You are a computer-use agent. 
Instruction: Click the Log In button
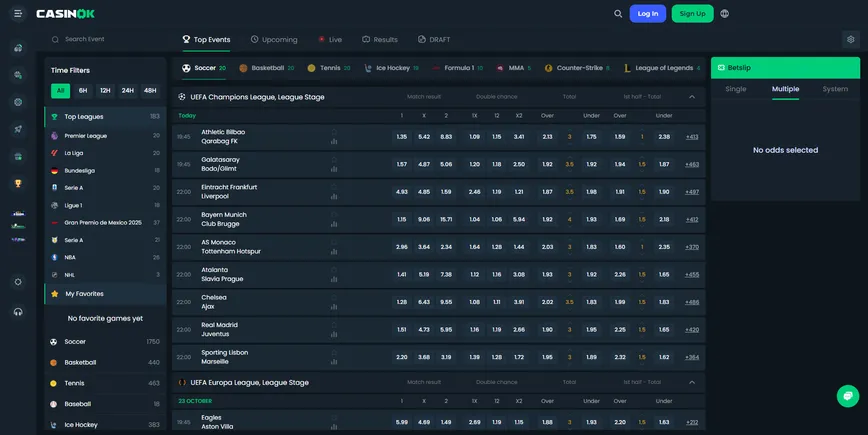click(647, 14)
